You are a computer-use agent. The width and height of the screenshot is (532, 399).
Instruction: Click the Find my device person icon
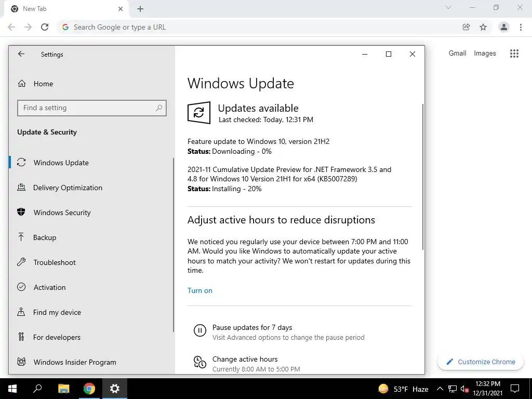pos(21,312)
